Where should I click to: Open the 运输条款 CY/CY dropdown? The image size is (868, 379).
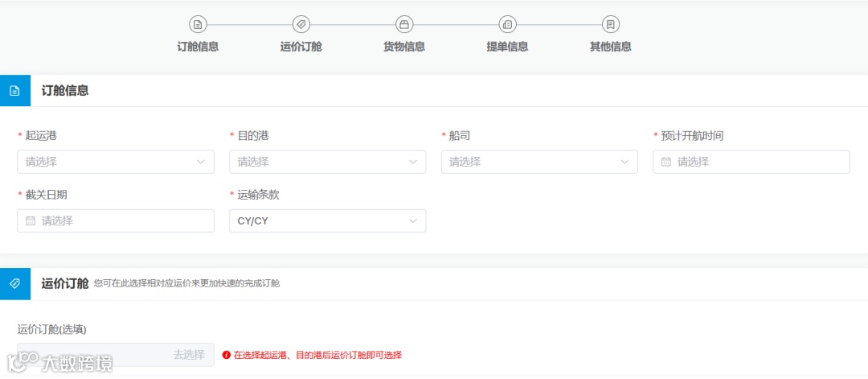point(328,220)
